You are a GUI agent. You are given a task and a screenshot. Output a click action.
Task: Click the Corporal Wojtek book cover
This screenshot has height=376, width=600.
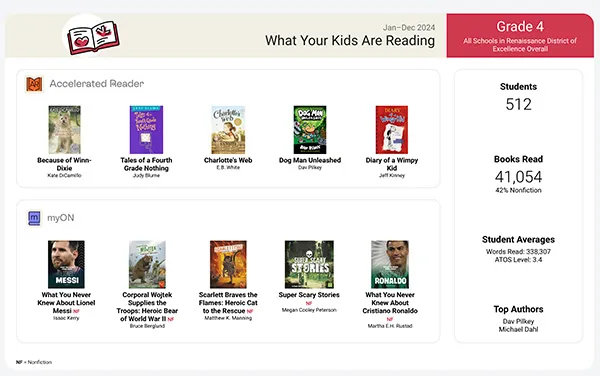click(x=147, y=264)
